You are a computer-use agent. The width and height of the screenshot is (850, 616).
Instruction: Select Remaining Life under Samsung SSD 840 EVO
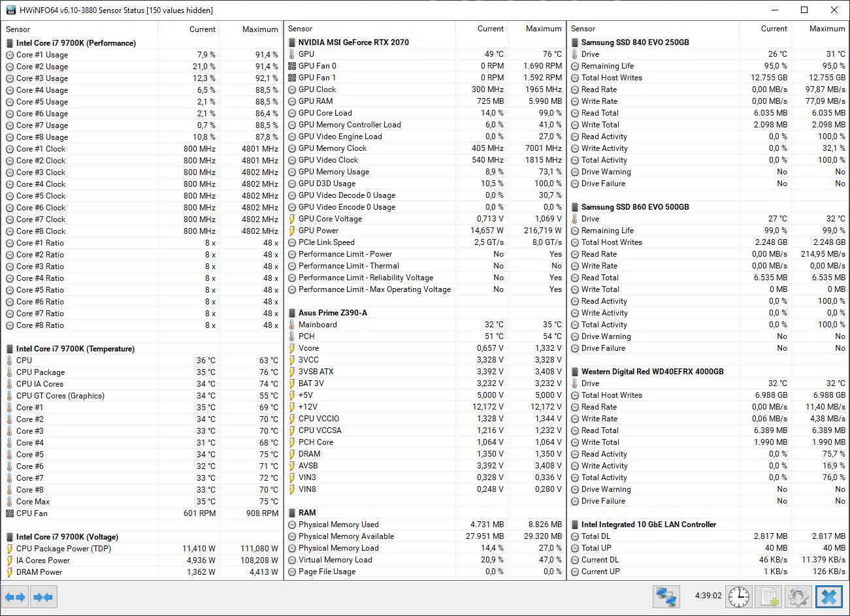[708, 66]
